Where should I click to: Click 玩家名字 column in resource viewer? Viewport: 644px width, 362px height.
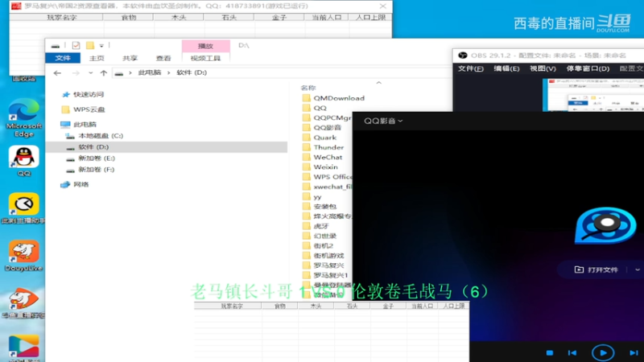click(62, 17)
